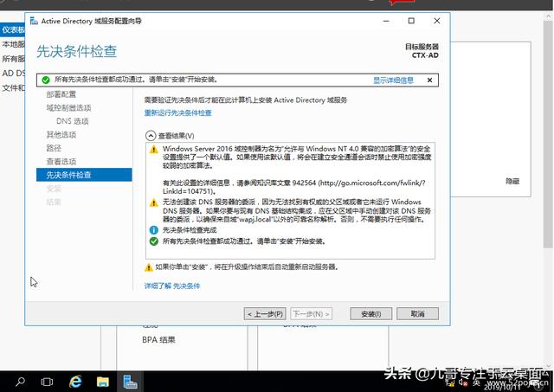554x392 pixels.
Task: Select DNS 选项 wizard step
Action: 73,121
